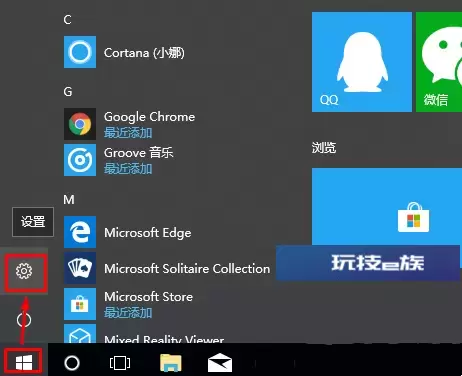Select the "Google Chrome" label
462x376 pixels.
149,117
